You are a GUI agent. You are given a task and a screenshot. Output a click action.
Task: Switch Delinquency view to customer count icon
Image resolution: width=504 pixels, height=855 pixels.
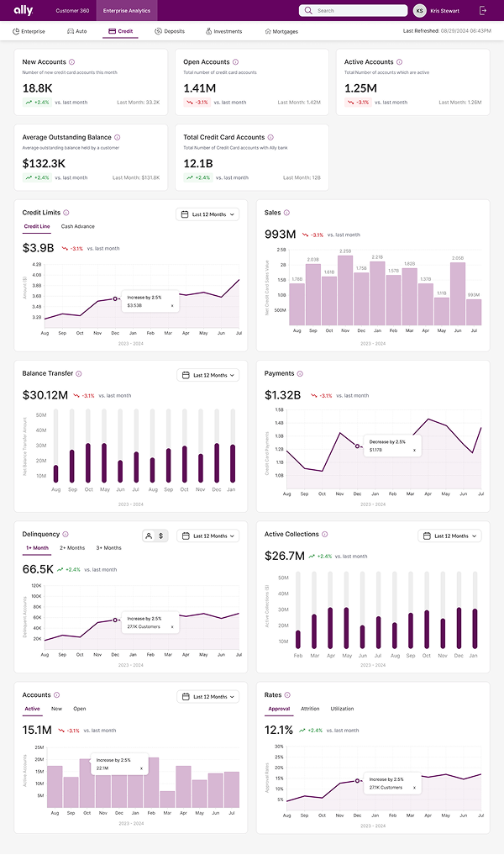click(x=148, y=536)
